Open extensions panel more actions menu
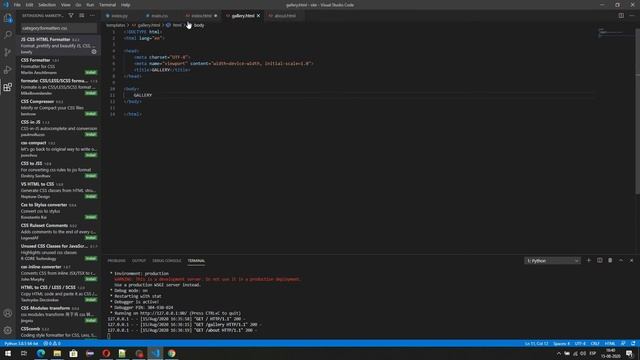Image resolution: width=640 pixels, height=360 pixels. [x=92, y=16]
